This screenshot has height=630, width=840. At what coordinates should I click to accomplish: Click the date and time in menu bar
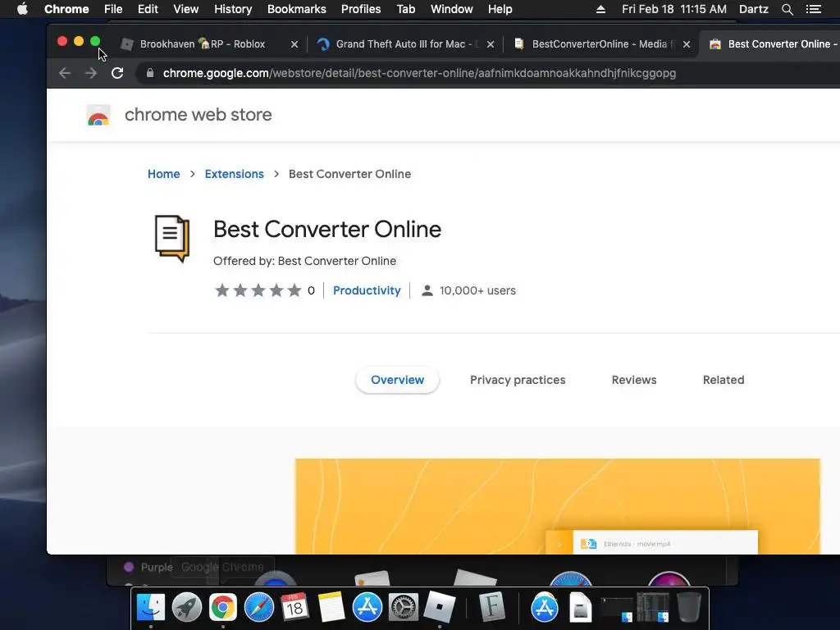(x=674, y=9)
